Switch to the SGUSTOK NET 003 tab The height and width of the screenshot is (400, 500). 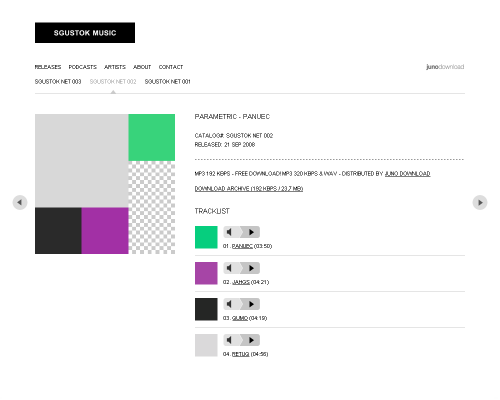tap(58, 82)
